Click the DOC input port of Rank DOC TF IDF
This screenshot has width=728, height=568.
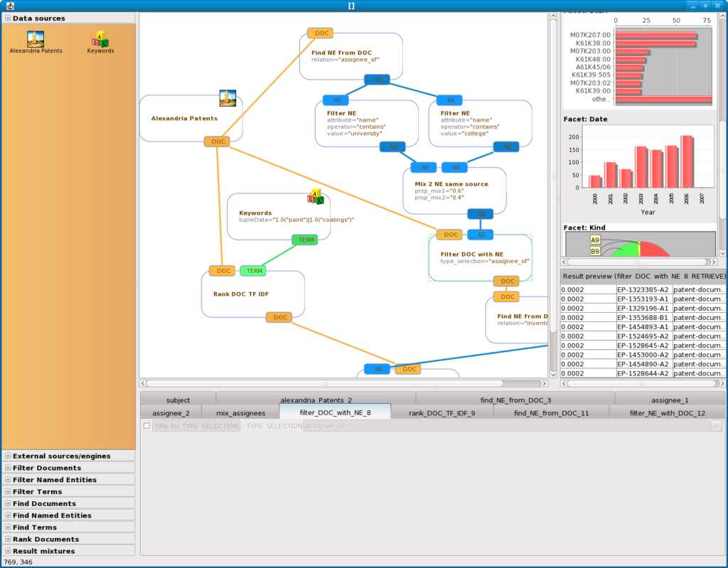click(x=222, y=271)
